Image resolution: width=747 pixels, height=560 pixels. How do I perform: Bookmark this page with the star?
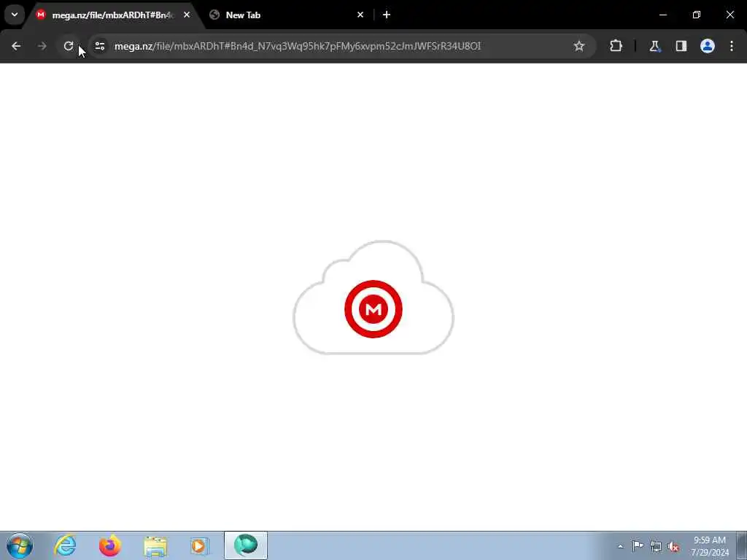coord(578,46)
